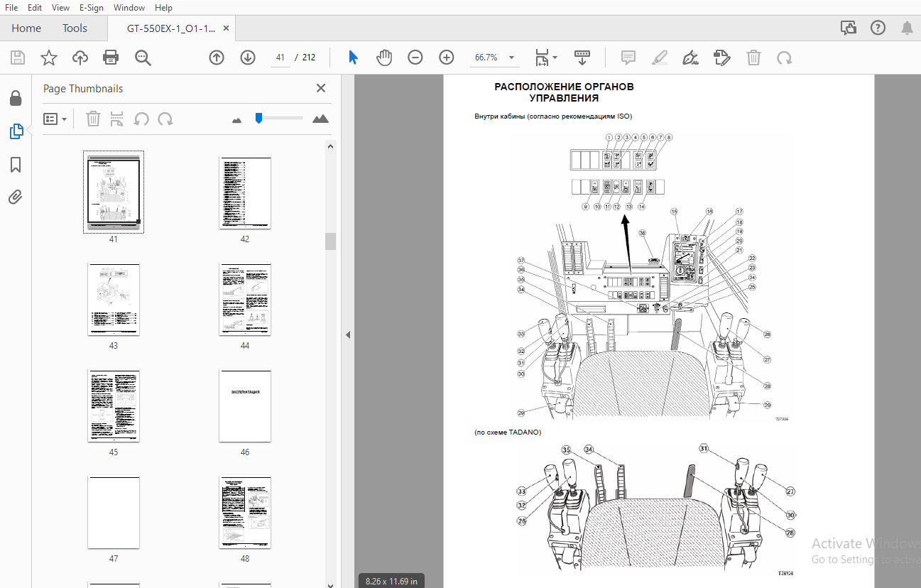Open the Sign document tool
The image size is (921, 588).
(x=690, y=58)
